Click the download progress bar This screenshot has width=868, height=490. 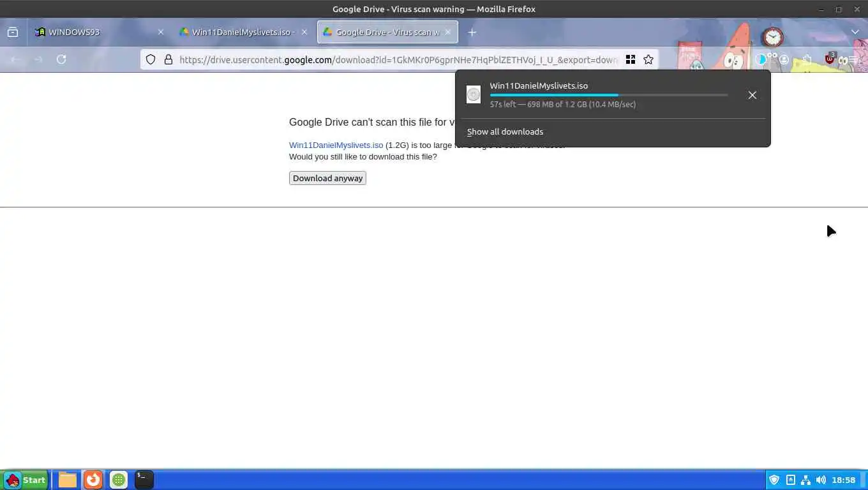click(x=609, y=95)
